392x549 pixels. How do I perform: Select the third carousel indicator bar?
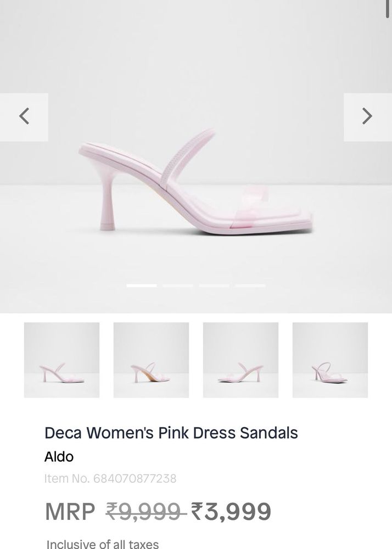[x=214, y=285]
